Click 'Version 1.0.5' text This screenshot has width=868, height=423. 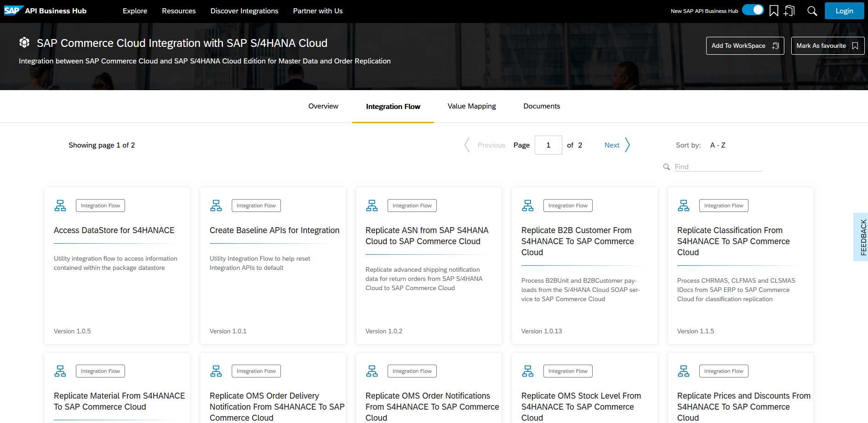[72, 331]
